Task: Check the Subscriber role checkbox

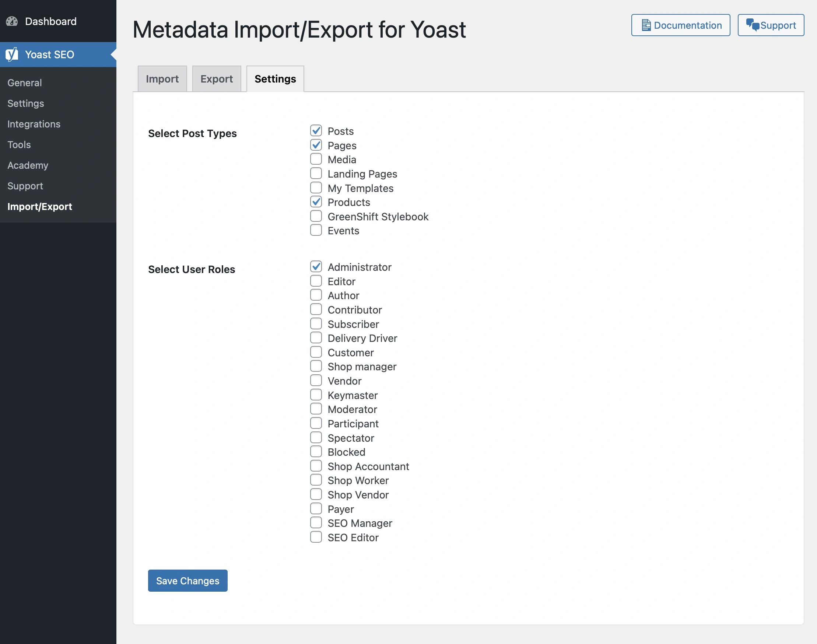Action: point(316,323)
